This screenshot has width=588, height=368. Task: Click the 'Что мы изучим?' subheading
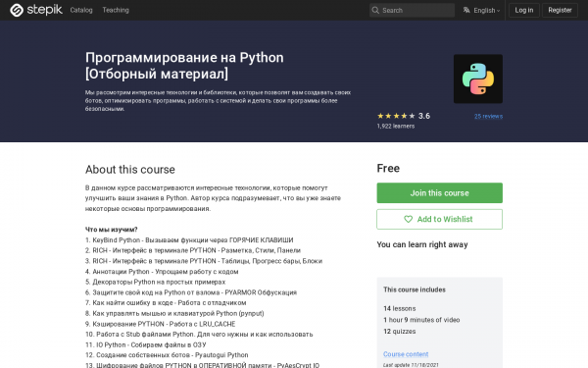click(x=112, y=230)
